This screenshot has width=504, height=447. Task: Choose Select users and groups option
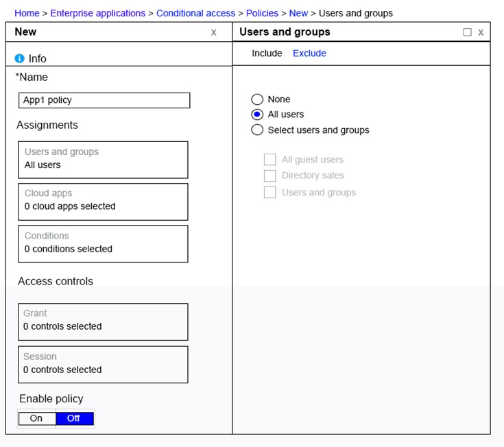pos(257,130)
